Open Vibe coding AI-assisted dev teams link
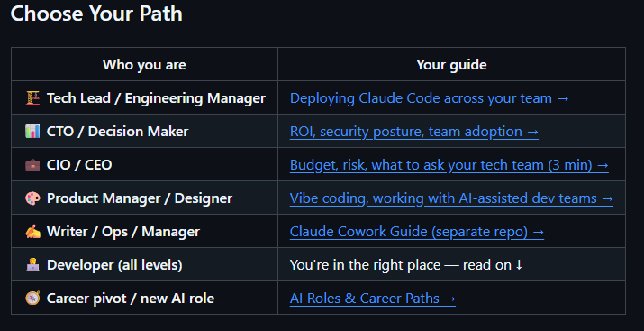The height and width of the screenshot is (331, 644). (x=451, y=198)
